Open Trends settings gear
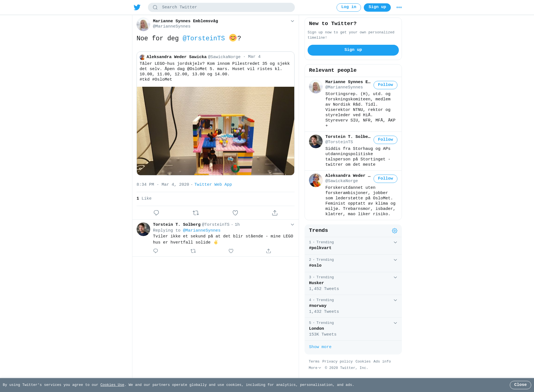The image size is (534, 392). (395, 231)
